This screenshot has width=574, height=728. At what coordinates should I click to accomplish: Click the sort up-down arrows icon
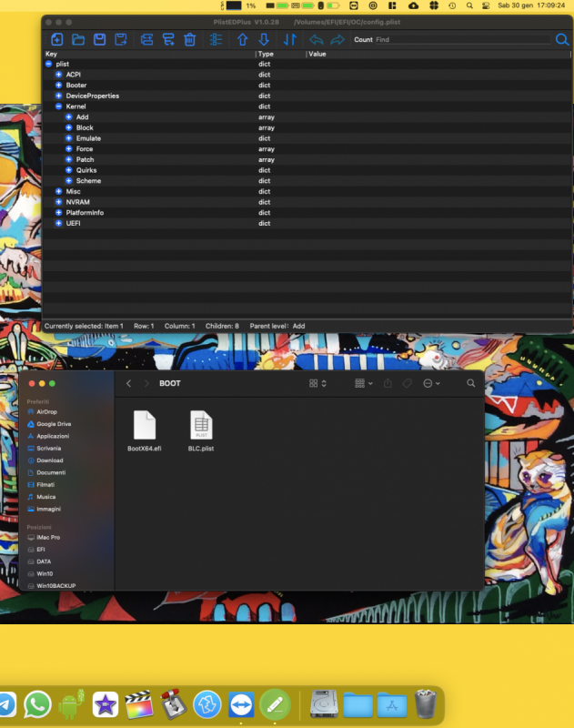(289, 39)
